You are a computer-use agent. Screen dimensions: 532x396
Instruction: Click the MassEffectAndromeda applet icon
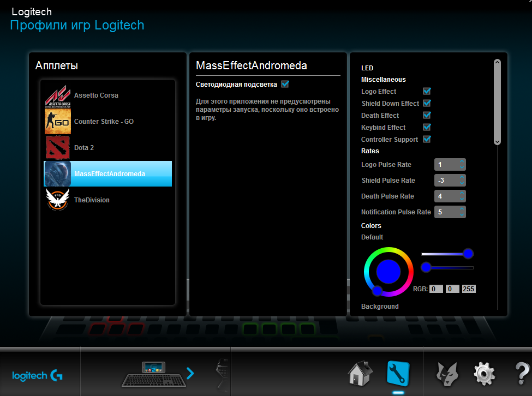(x=58, y=173)
